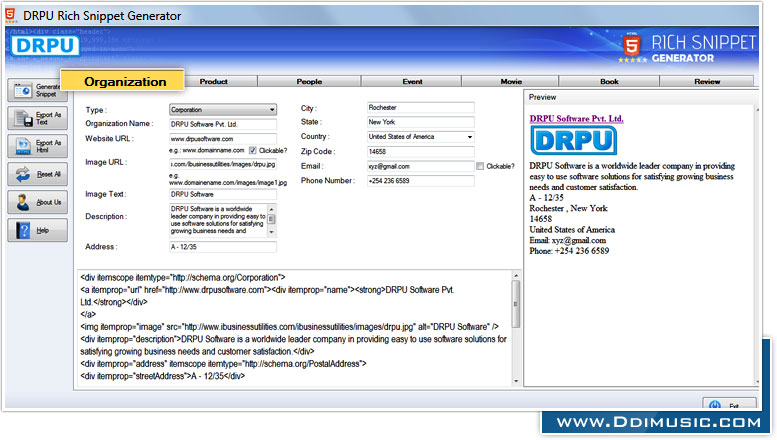The image size is (777, 440).
Task: Click the City input field
Action: click(420, 108)
